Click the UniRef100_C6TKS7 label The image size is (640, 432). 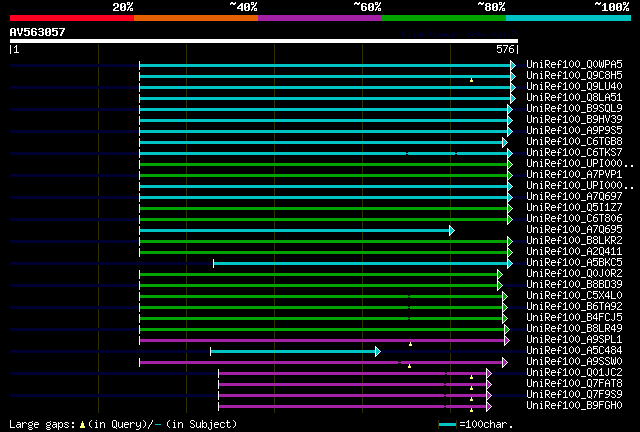[x=574, y=152]
